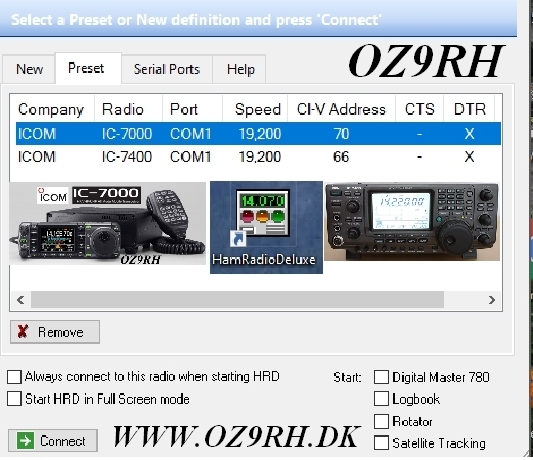The height and width of the screenshot is (460, 533).
Task: Open the Help tab
Action: [240, 69]
